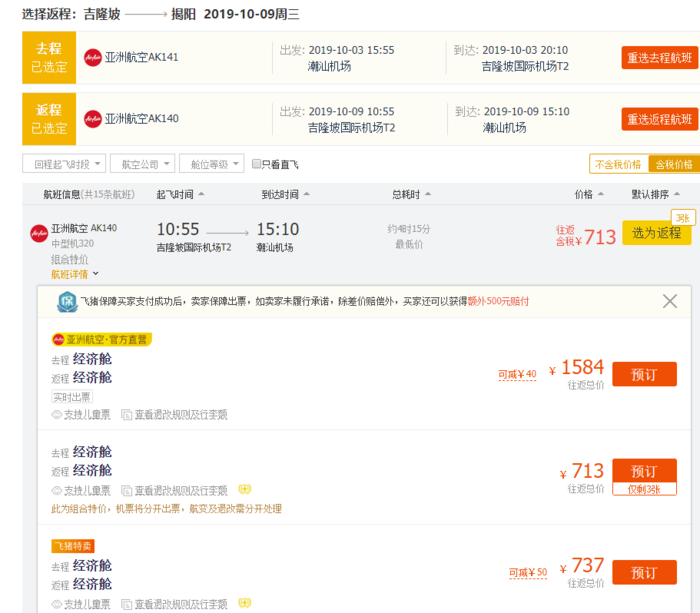Open the 舱位等级 cabin class dropdown
The width and height of the screenshot is (700, 613).
pos(215,164)
